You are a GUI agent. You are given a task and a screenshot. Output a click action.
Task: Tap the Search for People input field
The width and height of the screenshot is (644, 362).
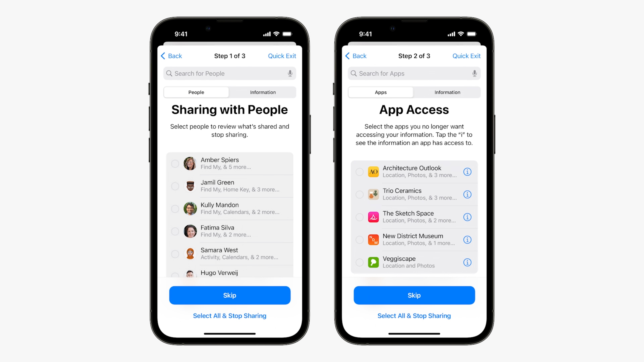pos(230,73)
